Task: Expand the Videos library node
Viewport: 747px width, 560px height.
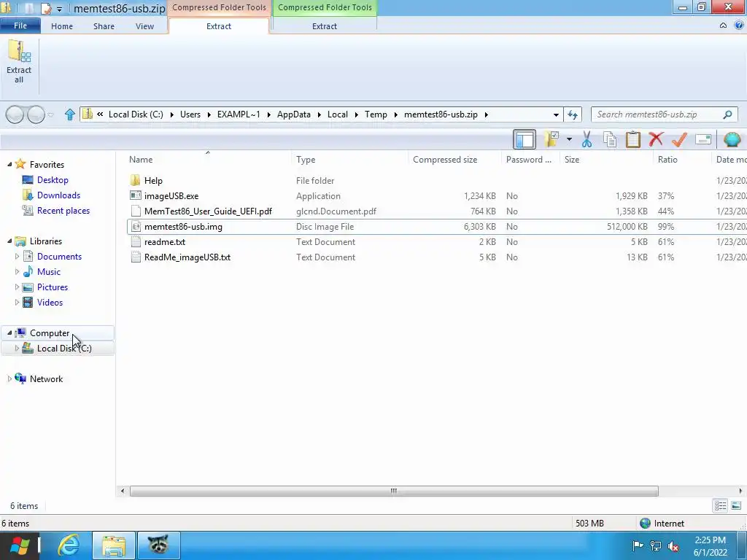Action: pos(18,303)
